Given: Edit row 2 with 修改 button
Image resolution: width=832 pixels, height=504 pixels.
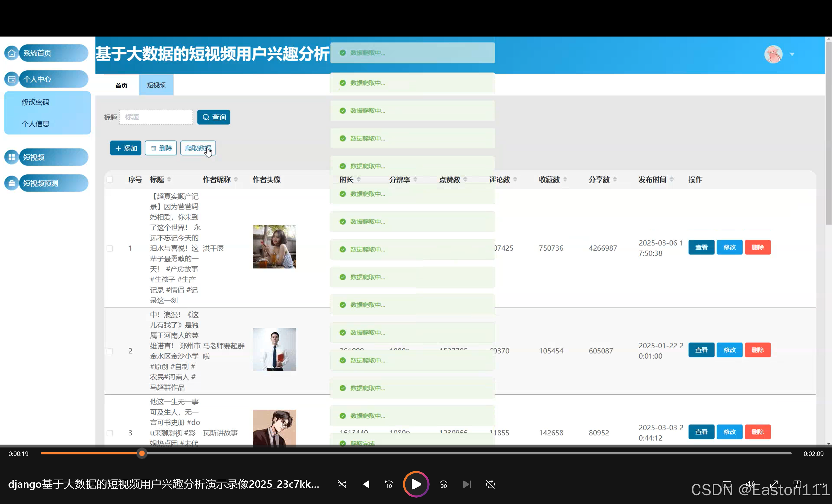Looking at the screenshot, I should coord(729,350).
